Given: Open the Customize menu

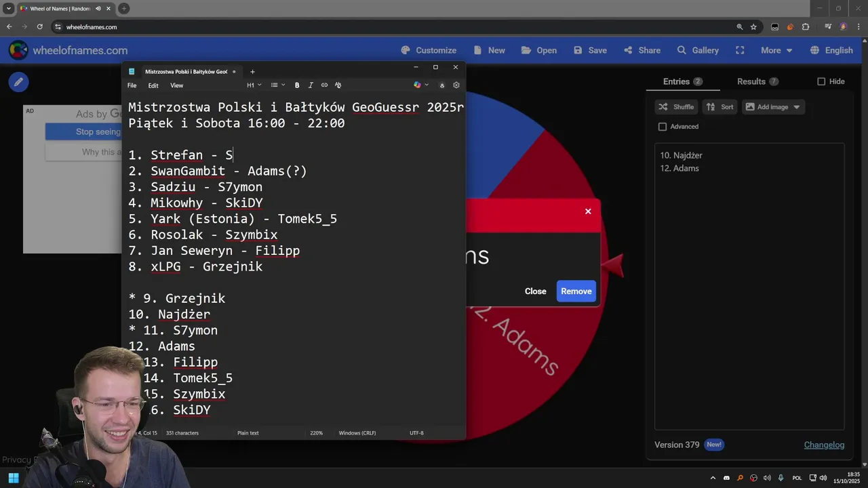Looking at the screenshot, I should (x=429, y=50).
